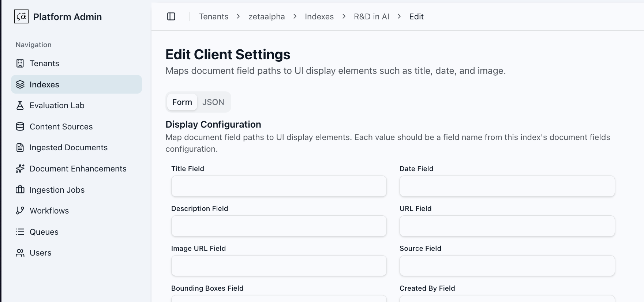Click the Navigation section label
The height and width of the screenshot is (302, 644).
tap(34, 45)
